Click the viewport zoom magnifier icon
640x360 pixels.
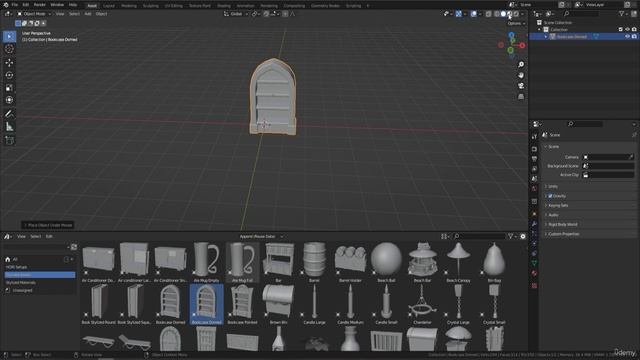521,65
